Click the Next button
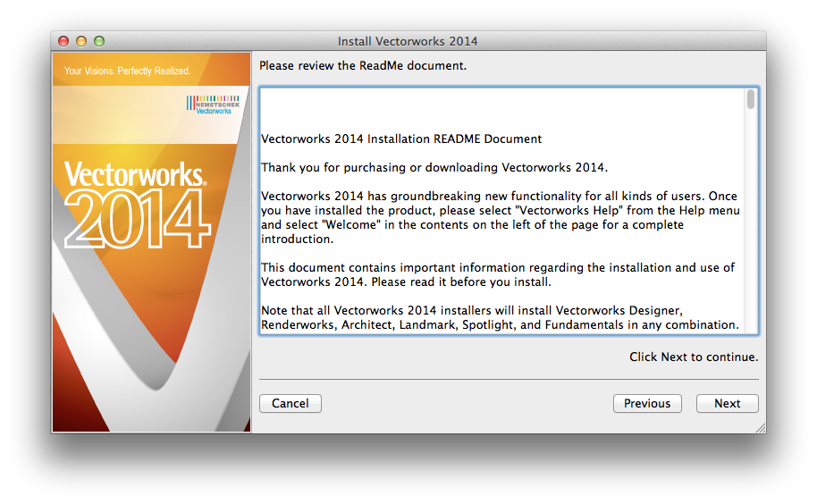This screenshot has width=817, height=504. pos(727,404)
